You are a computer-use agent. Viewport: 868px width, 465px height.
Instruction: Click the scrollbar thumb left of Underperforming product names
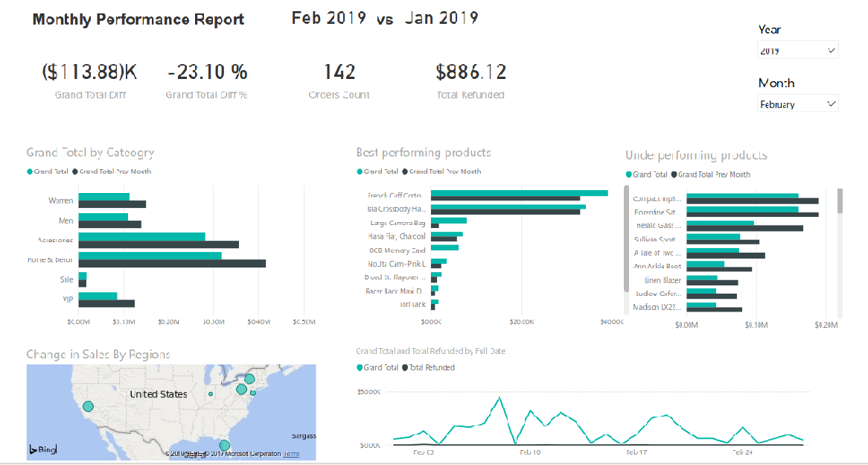tap(627, 238)
